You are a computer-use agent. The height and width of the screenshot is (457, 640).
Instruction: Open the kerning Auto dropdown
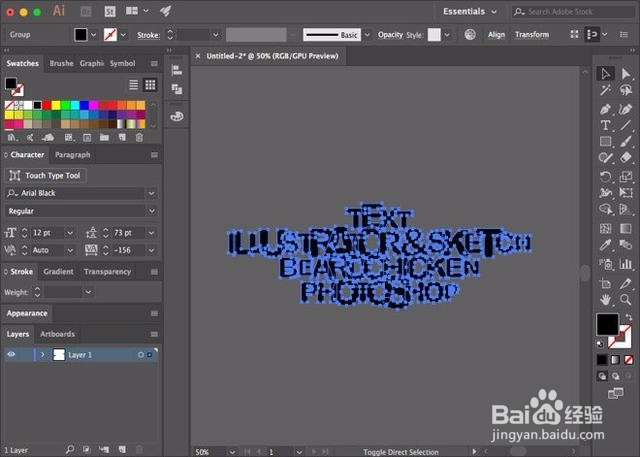70,250
